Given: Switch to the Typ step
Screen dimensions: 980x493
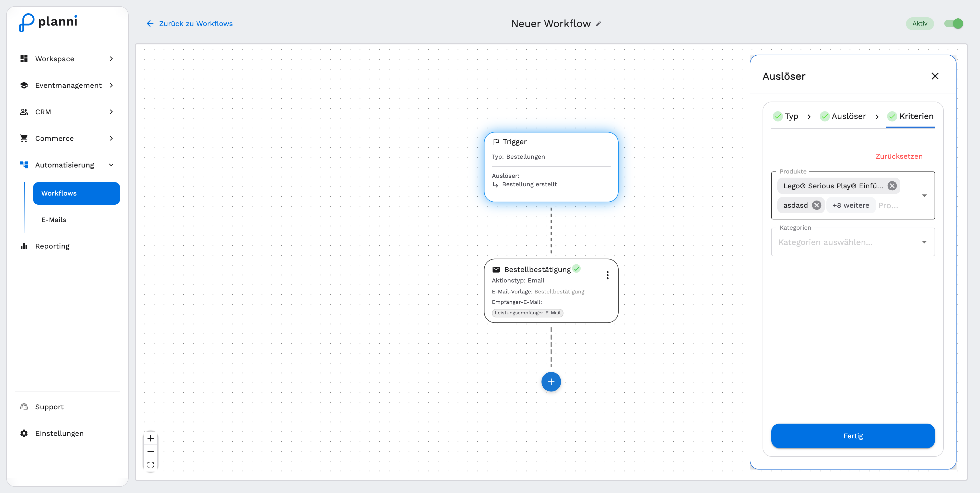Looking at the screenshot, I should tap(786, 116).
